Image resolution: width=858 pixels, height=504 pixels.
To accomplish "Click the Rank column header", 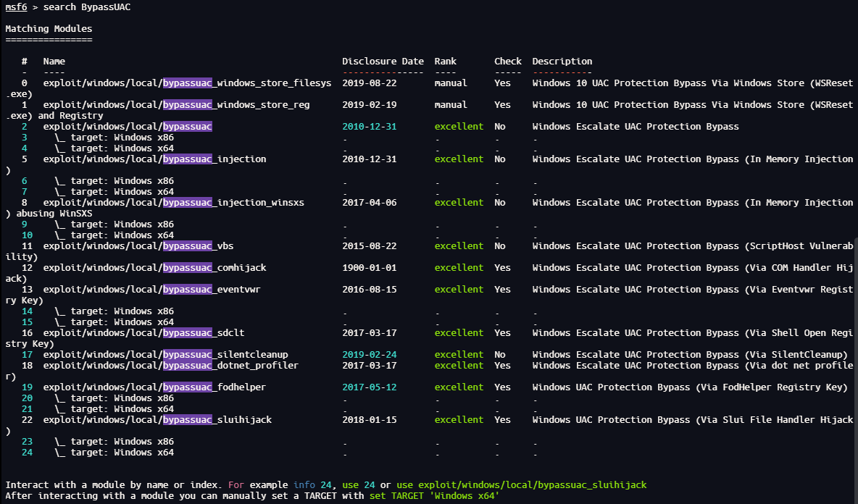I will pyautogui.click(x=445, y=62).
